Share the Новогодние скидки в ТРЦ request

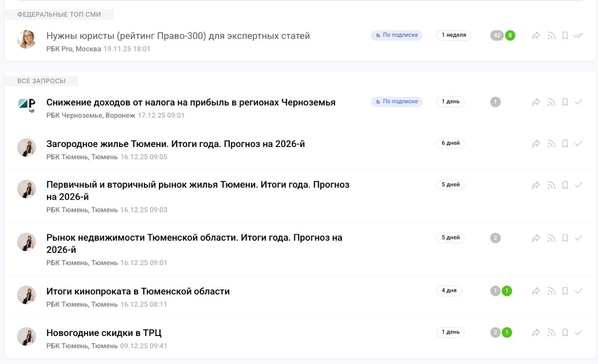[536, 333]
